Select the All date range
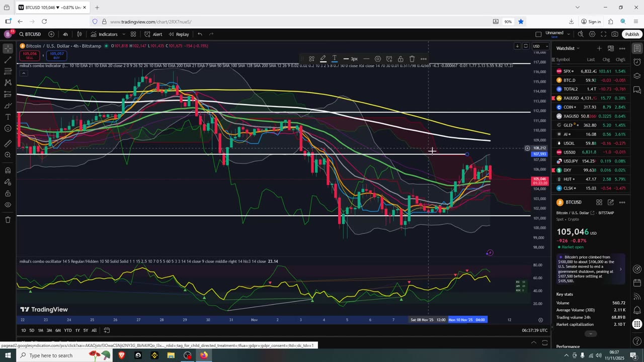 [94, 330]
